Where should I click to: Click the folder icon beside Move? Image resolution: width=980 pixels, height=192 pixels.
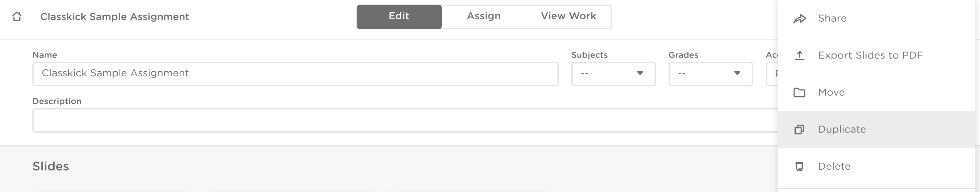(x=799, y=93)
